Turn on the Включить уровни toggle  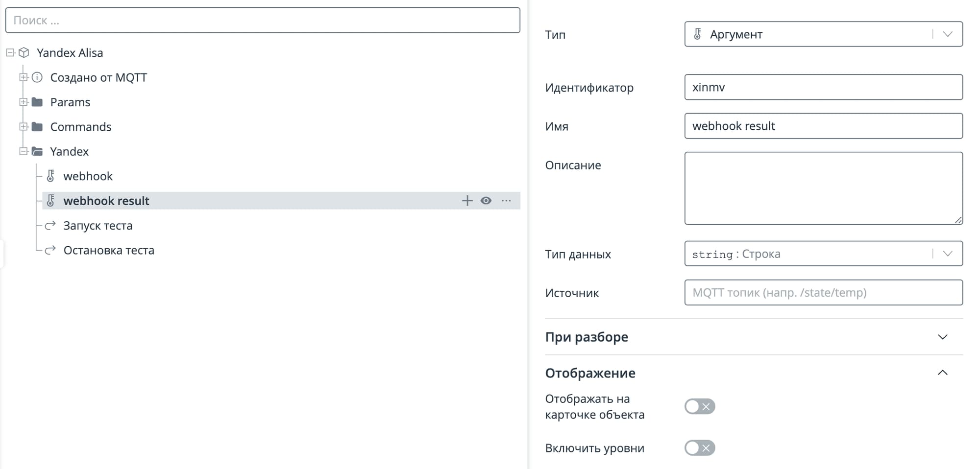(x=699, y=448)
